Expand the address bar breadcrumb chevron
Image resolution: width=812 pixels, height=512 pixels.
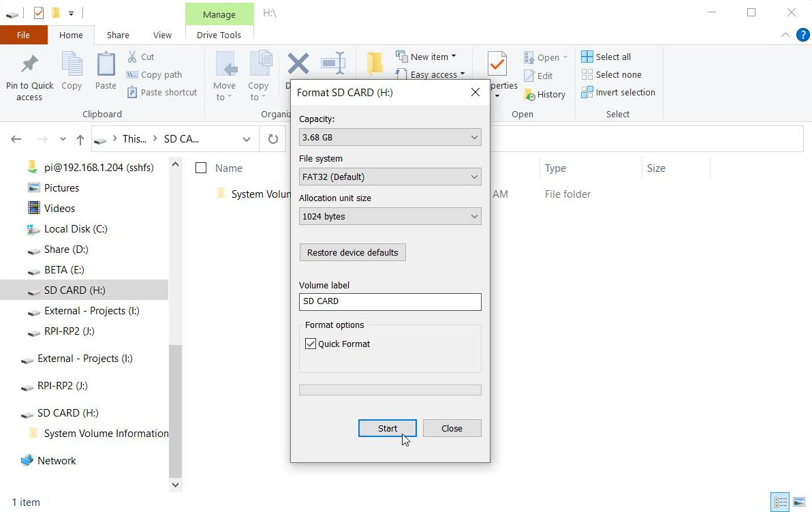[247, 138]
